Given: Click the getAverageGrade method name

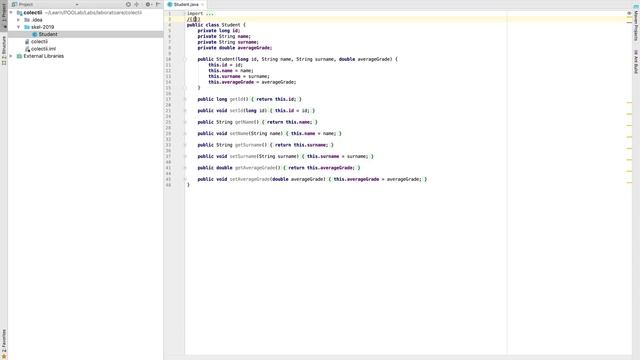Looking at the screenshot, I should click(x=256, y=168).
